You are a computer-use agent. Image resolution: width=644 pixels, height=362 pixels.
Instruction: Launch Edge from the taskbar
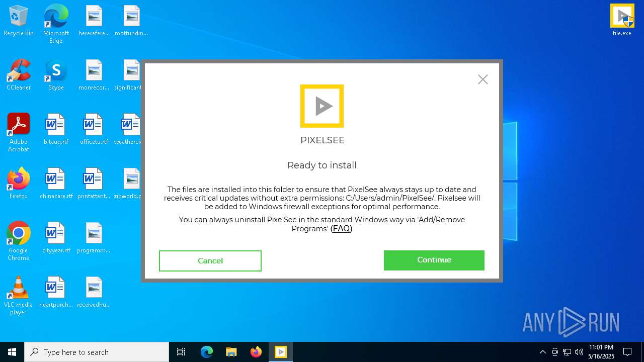(x=207, y=352)
